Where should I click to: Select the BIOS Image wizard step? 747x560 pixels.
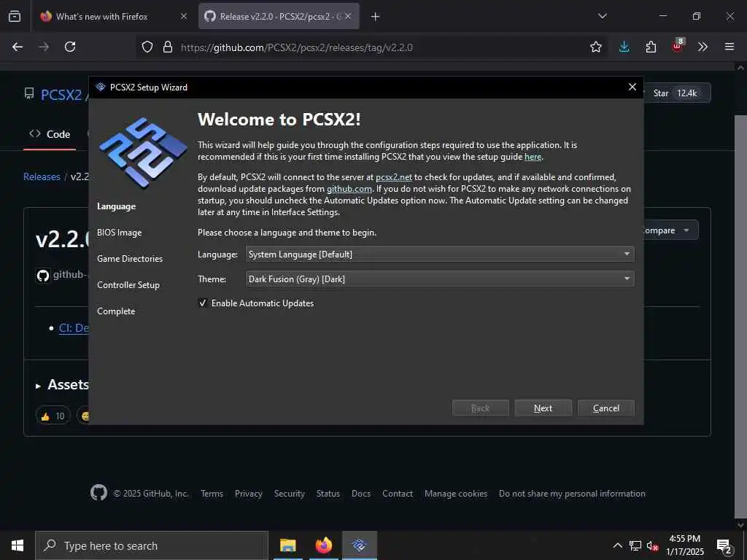pos(119,233)
